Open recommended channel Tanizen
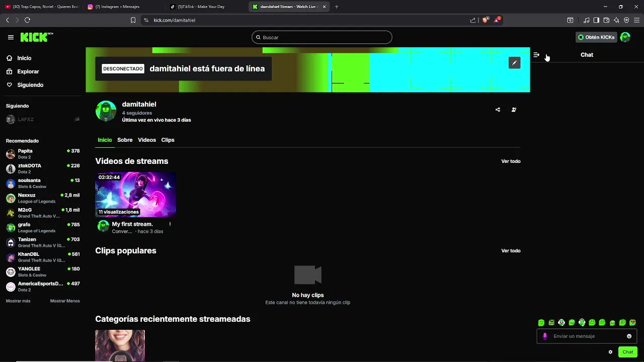This screenshot has width=644, height=362. point(43,242)
